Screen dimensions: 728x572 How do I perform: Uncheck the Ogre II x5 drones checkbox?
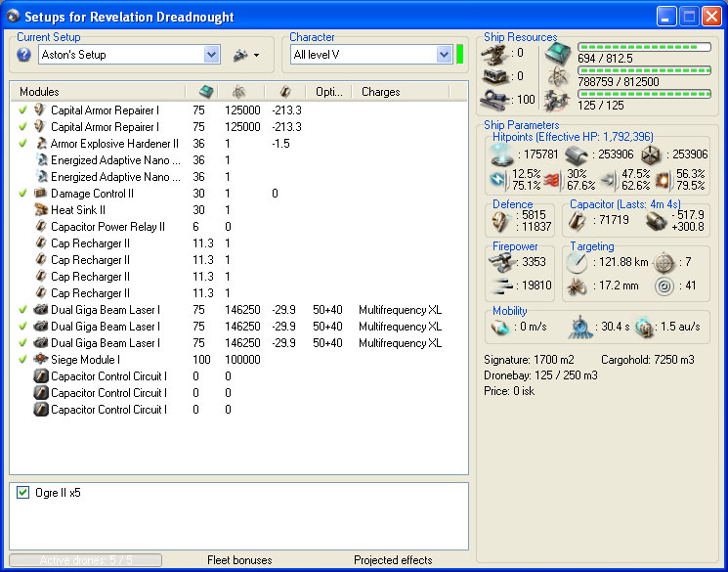23,493
